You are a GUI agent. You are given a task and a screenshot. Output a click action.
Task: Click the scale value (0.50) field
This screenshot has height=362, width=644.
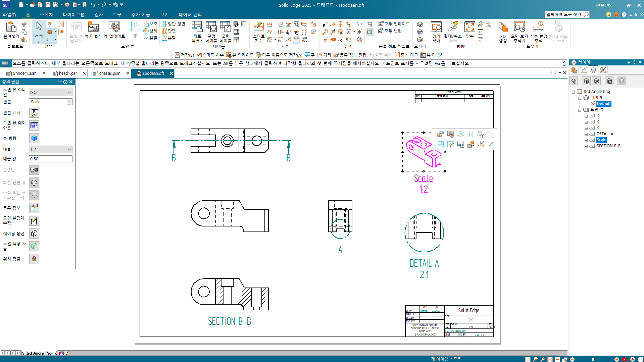pos(51,159)
